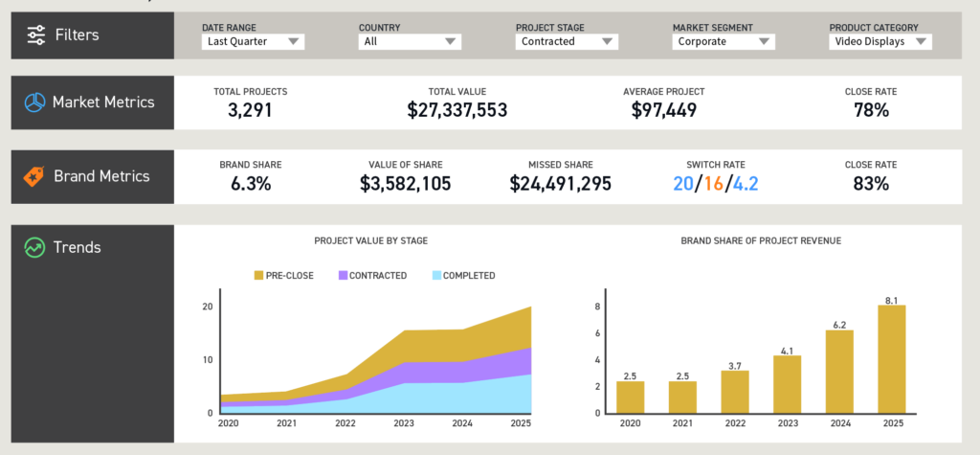Click the Trends chart arrow icon

[36, 247]
